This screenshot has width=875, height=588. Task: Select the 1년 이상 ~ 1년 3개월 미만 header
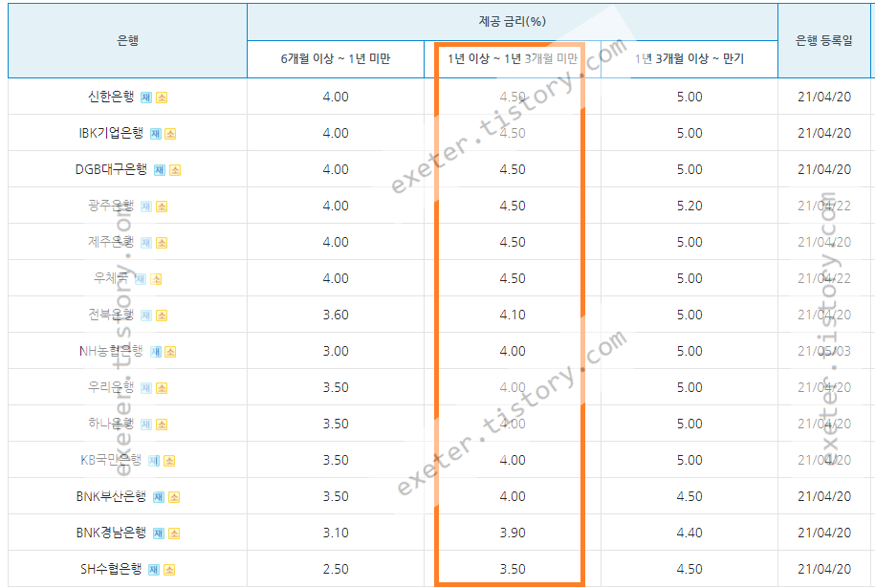pyautogui.click(x=513, y=58)
